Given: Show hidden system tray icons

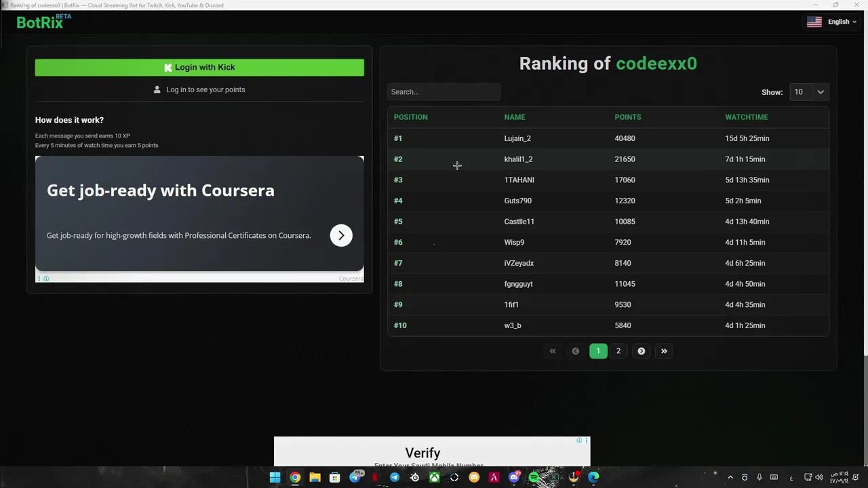Looking at the screenshot, I should pyautogui.click(x=730, y=477).
